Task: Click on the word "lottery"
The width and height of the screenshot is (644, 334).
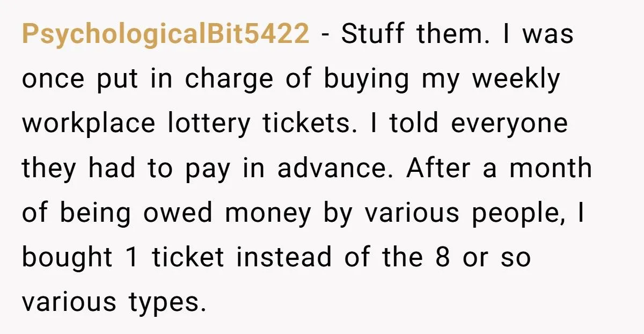Action: click(202, 124)
